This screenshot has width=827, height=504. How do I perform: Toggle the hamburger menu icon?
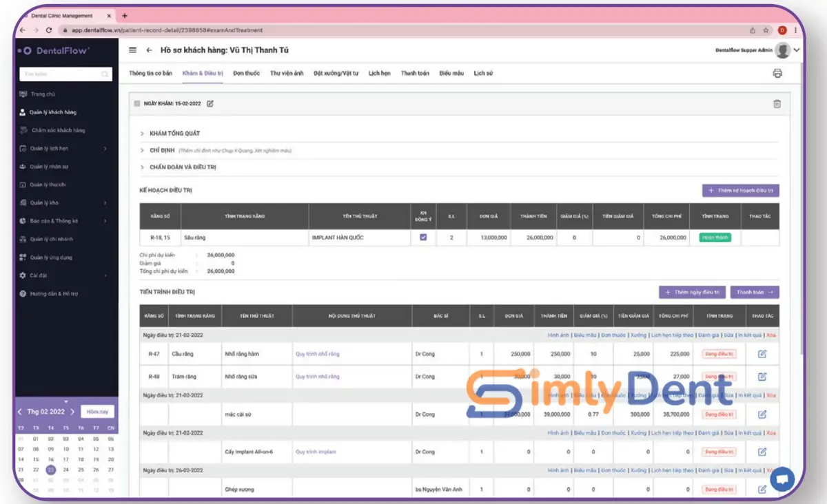(x=133, y=50)
